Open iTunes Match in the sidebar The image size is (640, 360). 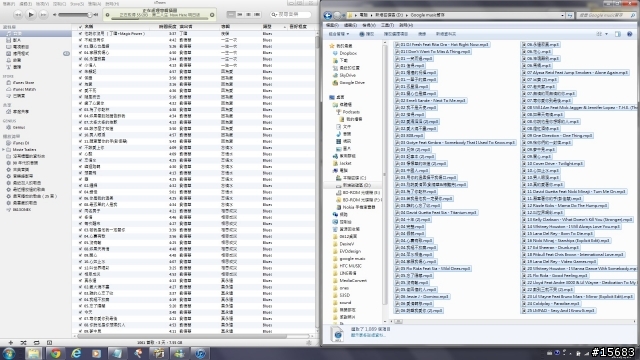pyautogui.click(x=24, y=89)
